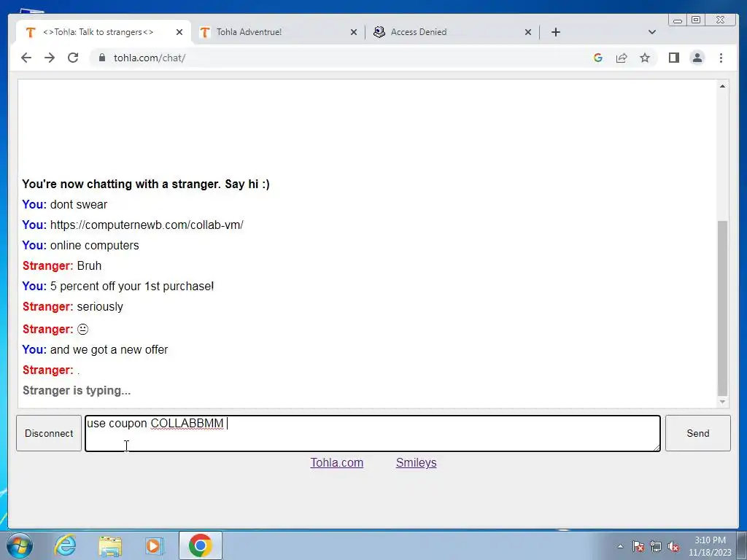Image resolution: width=747 pixels, height=560 pixels.
Task: Open Action Center flag icon
Action: pos(638,546)
